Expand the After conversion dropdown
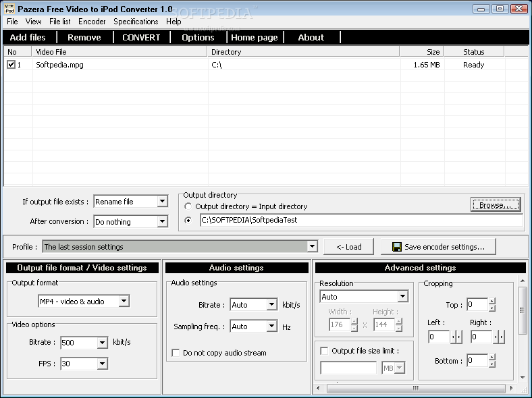This screenshot has width=532, height=398. coord(163,222)
